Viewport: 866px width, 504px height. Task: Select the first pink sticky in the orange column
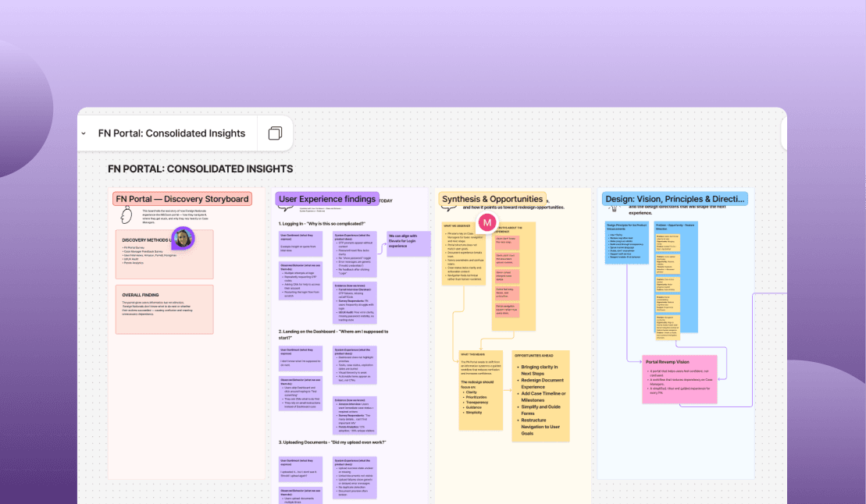[x=507, y=242]
